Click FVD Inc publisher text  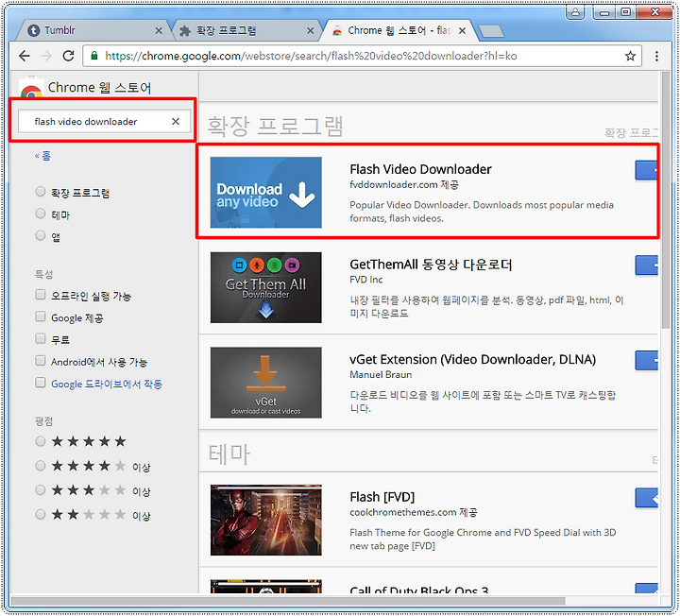(366, 280)
